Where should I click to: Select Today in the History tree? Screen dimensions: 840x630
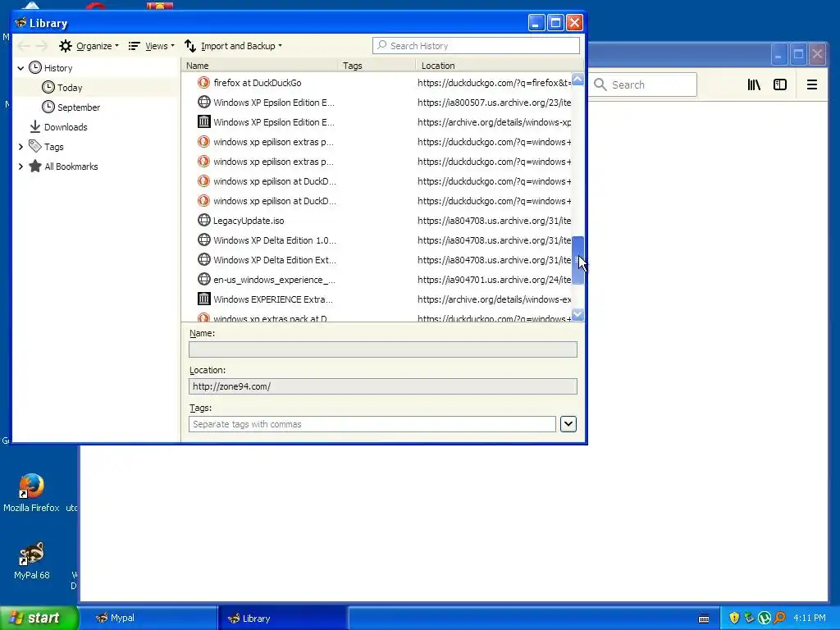click(x=70, y=88)
